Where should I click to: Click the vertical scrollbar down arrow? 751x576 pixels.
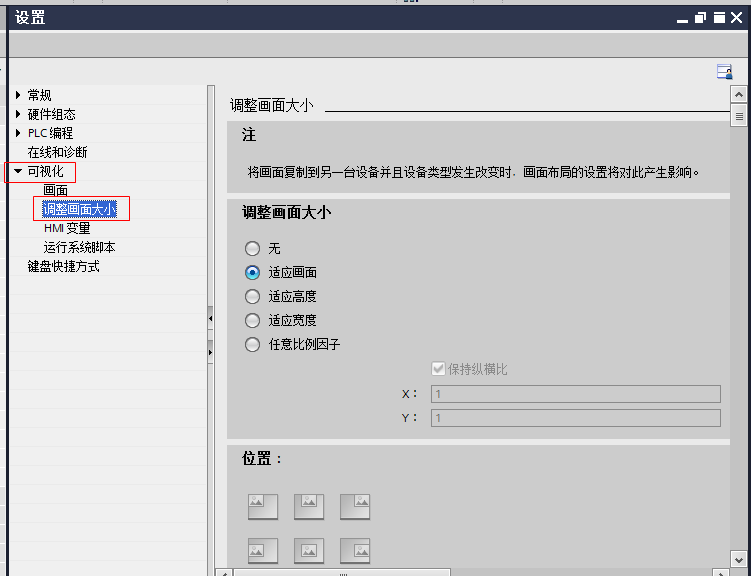(x=739, y=557)
